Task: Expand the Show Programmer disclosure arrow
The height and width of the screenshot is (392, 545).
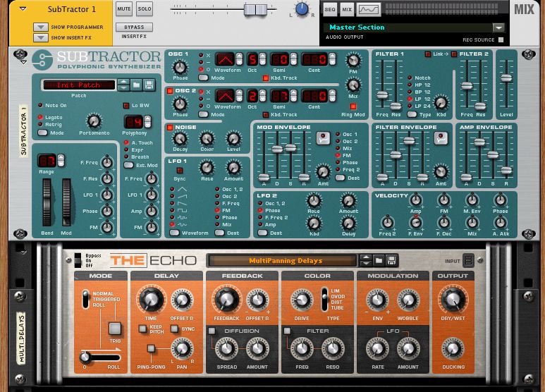Action: (x=40, y=27)
